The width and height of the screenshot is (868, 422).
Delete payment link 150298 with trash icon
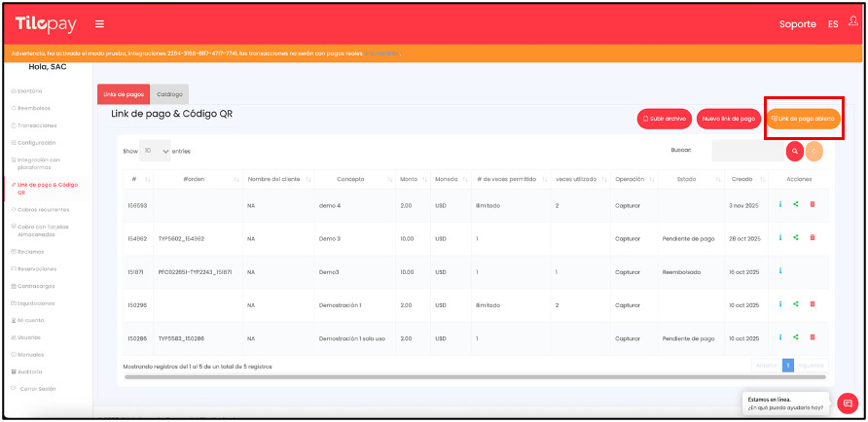(813, 304)
